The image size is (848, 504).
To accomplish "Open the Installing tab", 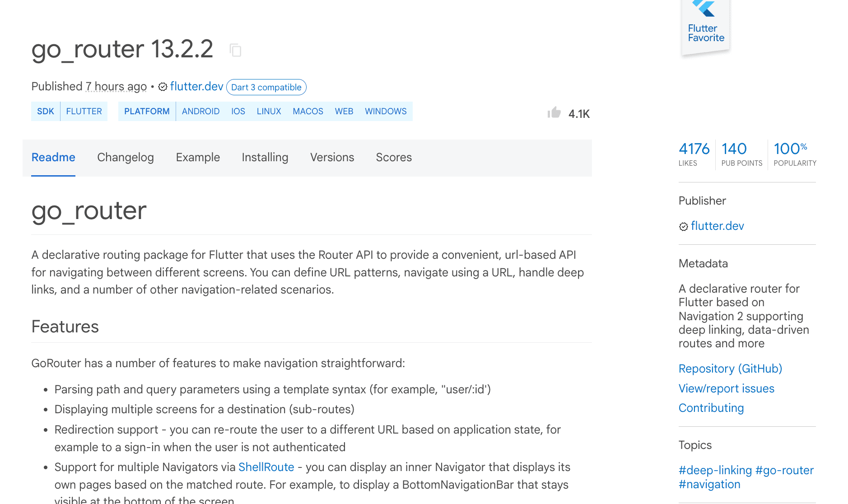I will tap(265, 157).
